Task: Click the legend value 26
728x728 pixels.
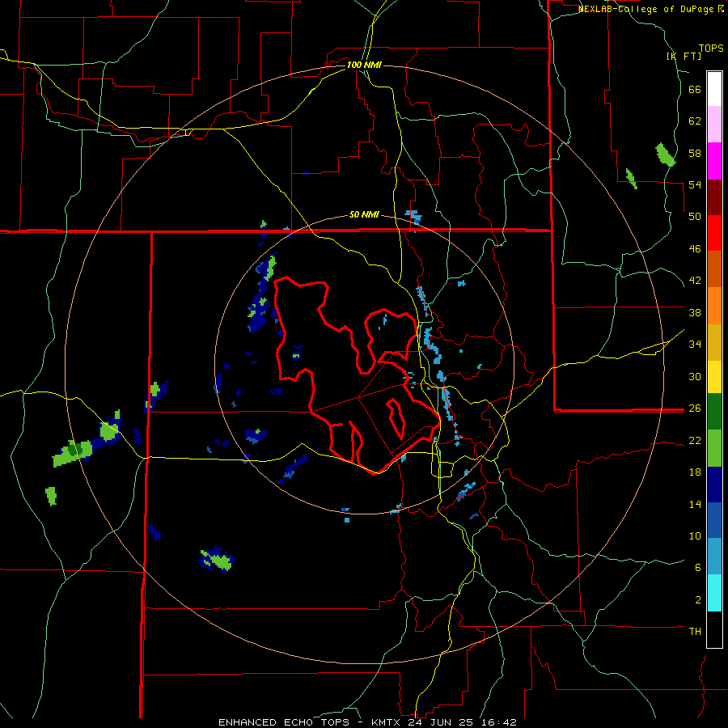Action: [x=695, y=408]
